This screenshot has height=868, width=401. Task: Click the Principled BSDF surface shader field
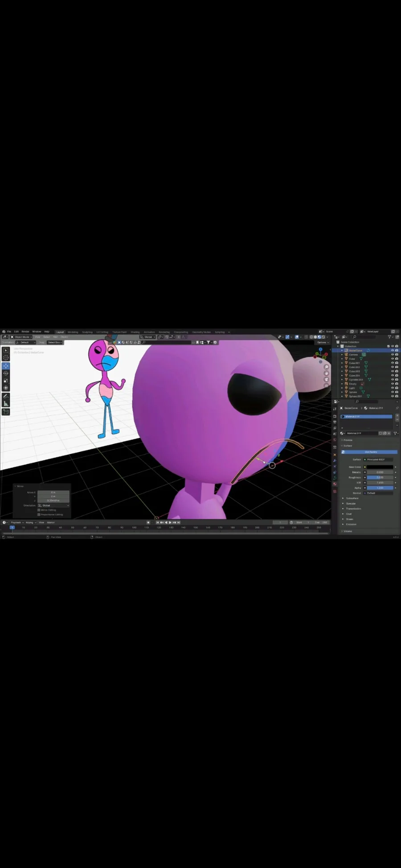tap(378, 459)
